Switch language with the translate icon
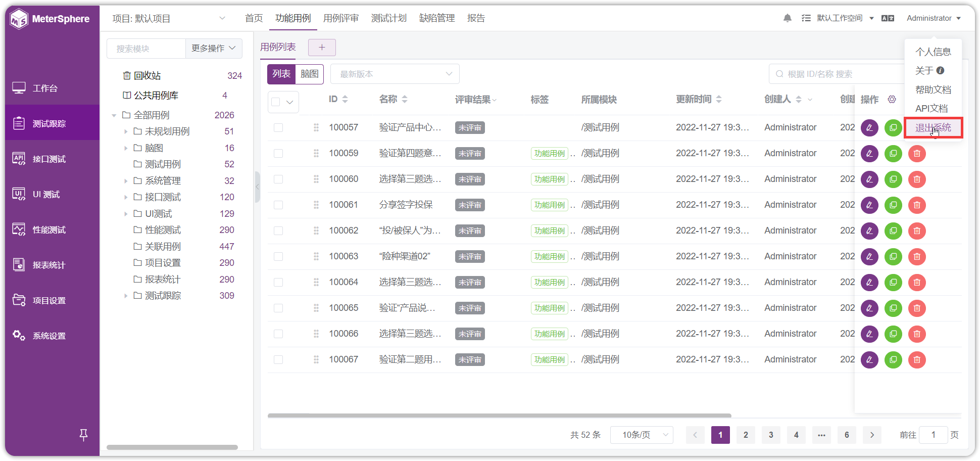980x461 pixels. 888,18
